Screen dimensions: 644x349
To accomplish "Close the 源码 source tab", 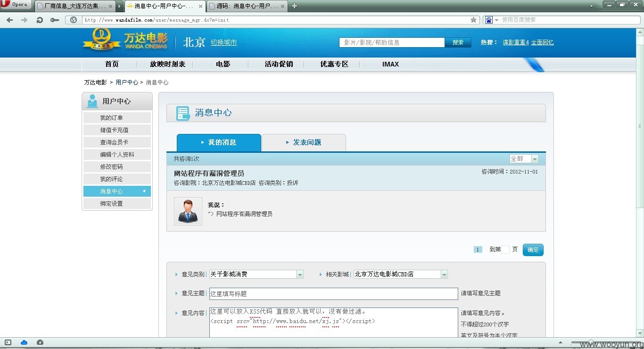I will click(x=282, y=6).
